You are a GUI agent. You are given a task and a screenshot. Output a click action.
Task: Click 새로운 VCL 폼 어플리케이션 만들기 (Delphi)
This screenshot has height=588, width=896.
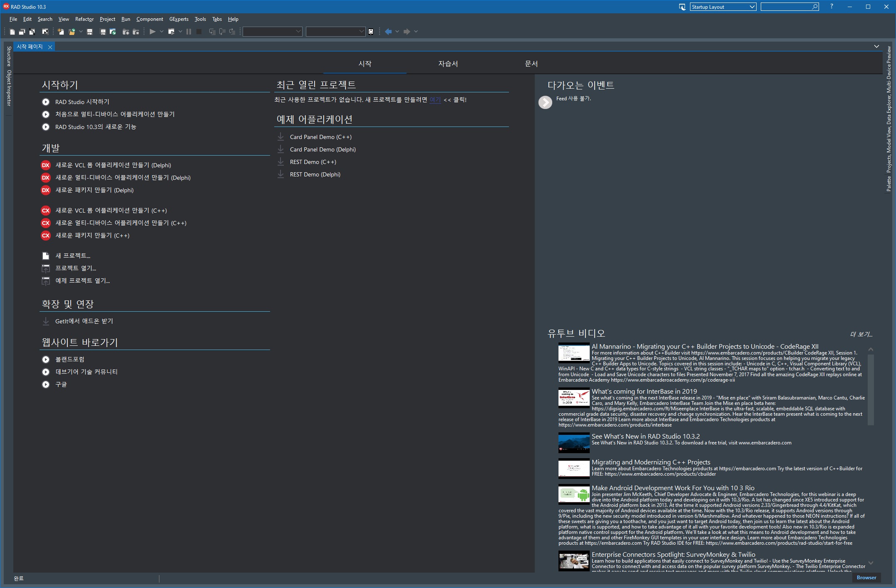pyautogui.click(x=113, y=165)
